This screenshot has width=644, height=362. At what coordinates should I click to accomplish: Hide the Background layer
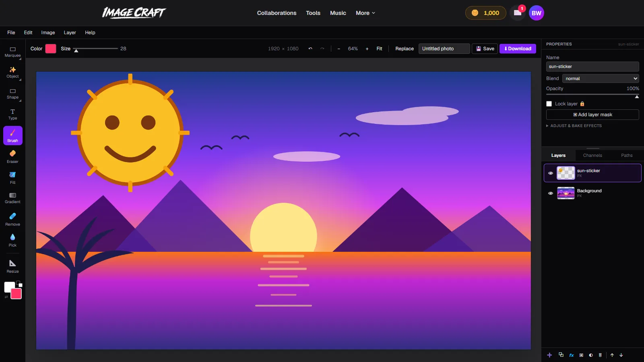click(551, 193)
